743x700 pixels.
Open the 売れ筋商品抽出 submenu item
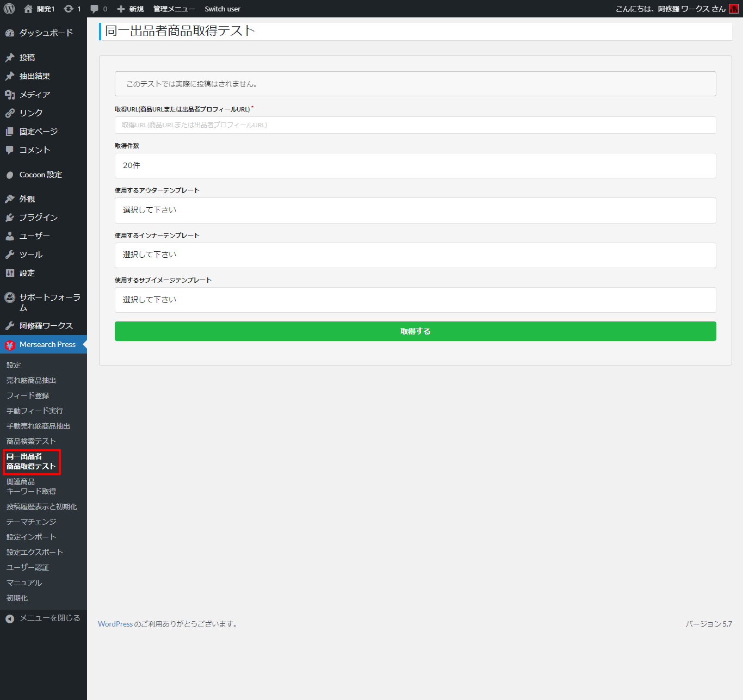tap(31, 380)
